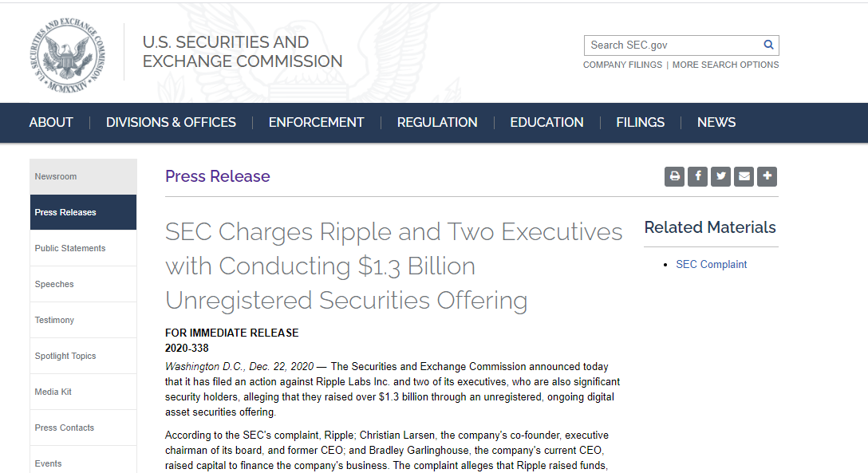Click the SEC seal logo
The width and height of the screenshot is (868, 473).
(x=67, y=55)
